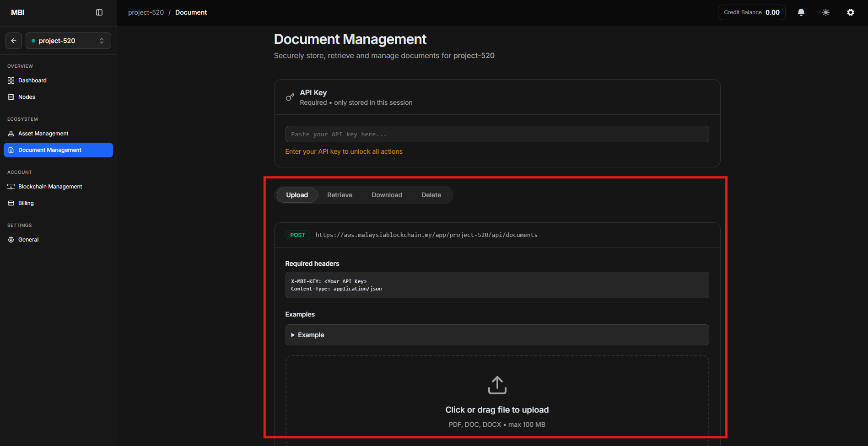Go to Nodes in the sidebar
Screen dimensions: 868x446
click(x=27, y=97)
